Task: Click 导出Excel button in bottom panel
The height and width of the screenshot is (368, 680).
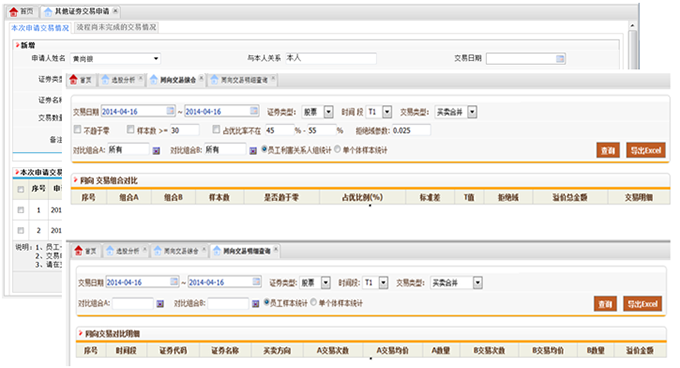Action: (643, 304)
